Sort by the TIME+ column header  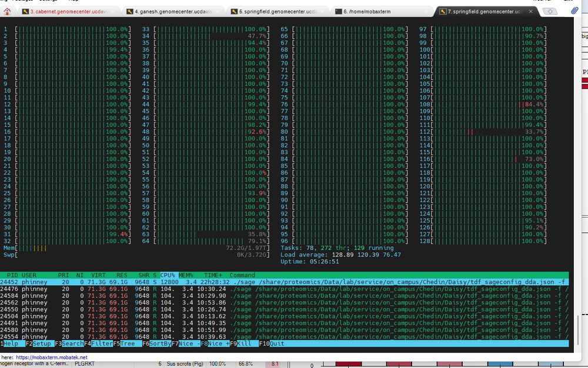[213, 275]
